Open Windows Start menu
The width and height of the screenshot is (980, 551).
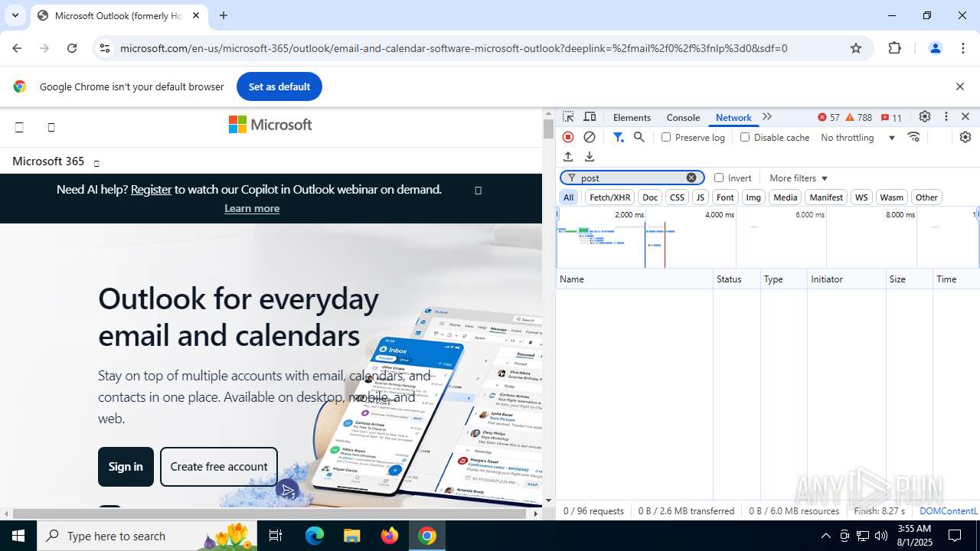18,536
